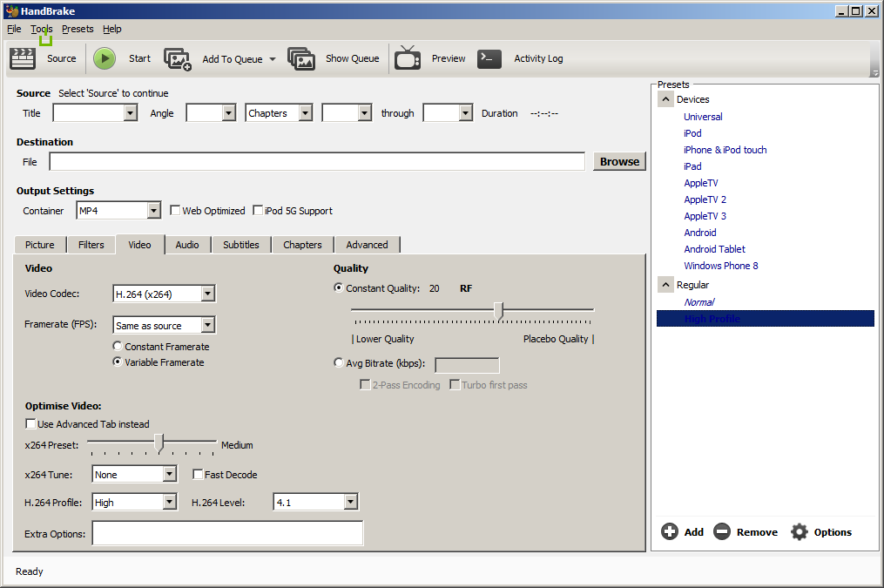
Task: Click the Activity Log label on the toolbar
Action: (x=538, y=58)
